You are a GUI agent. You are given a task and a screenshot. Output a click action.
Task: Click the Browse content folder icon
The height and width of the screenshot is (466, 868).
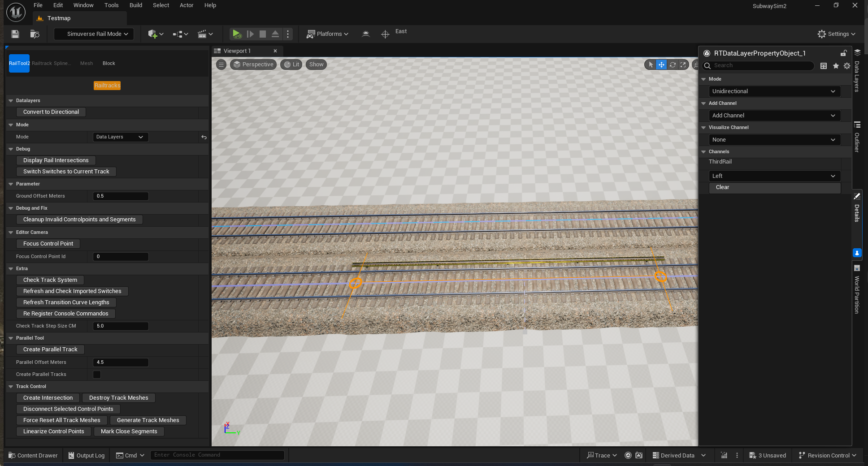(35, 34)
